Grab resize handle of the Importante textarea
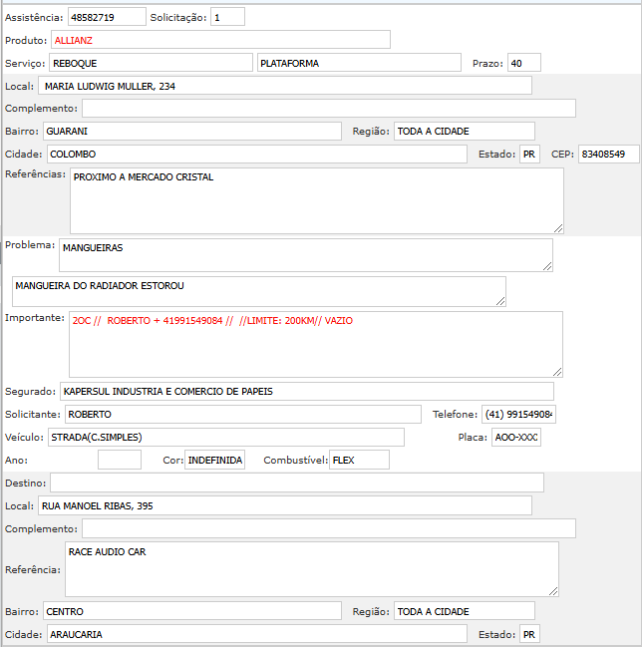The height and width of the screenshot is (647, 644). click(x=558, y=371)
